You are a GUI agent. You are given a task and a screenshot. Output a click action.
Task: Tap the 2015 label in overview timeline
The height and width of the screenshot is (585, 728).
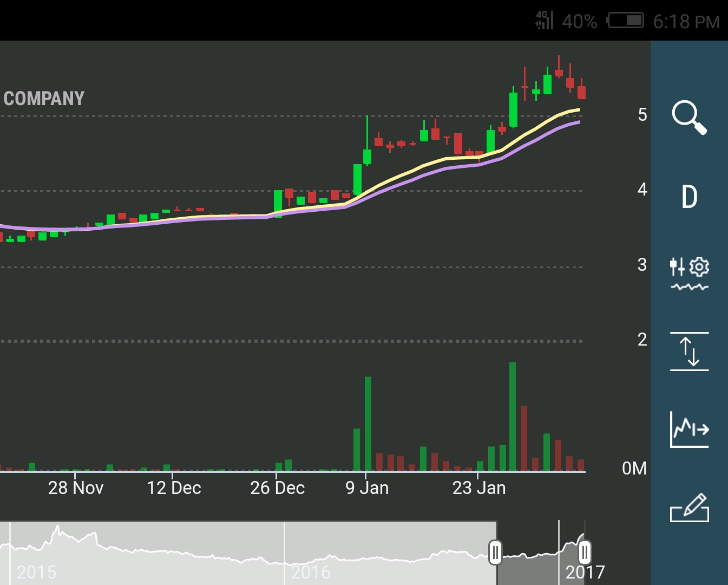[36, 572]
